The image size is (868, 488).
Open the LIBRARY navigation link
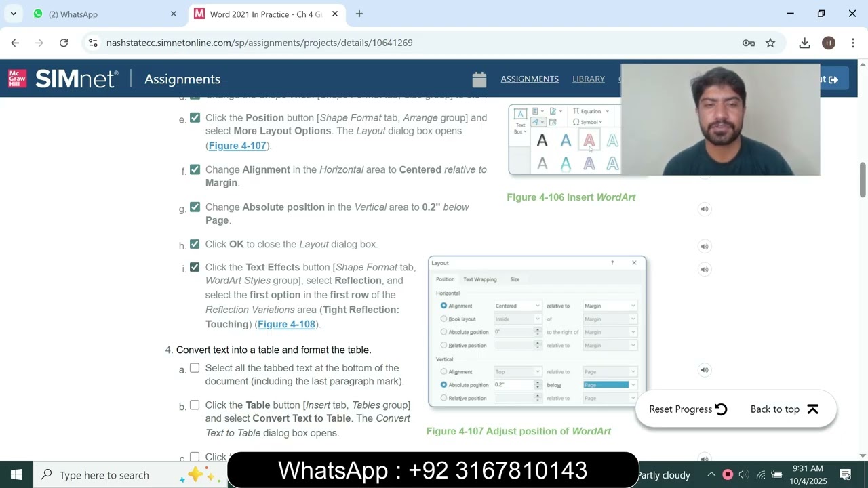pos(589,79)
